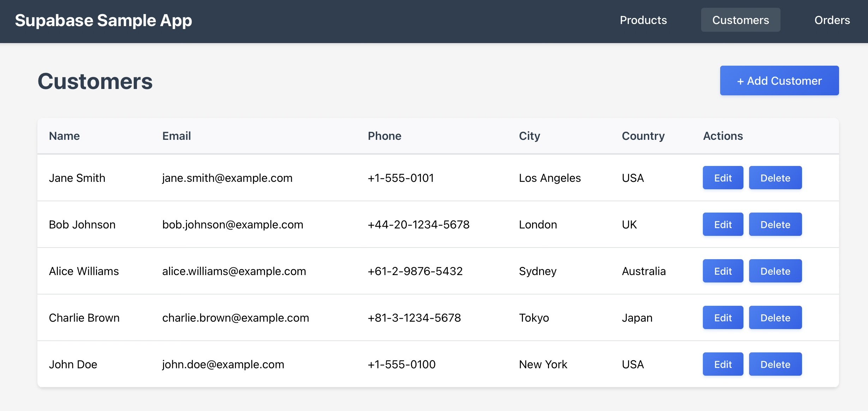Image resolution: width=868 pixels, height=411 pixels.
Task: Click the Country column header
Action: pyautogui.click(x=643, y=136)
